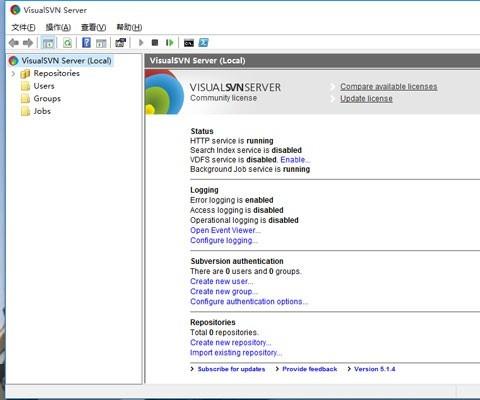Click the Create new repository link
The image size is (480, 400).
point(231,342)
